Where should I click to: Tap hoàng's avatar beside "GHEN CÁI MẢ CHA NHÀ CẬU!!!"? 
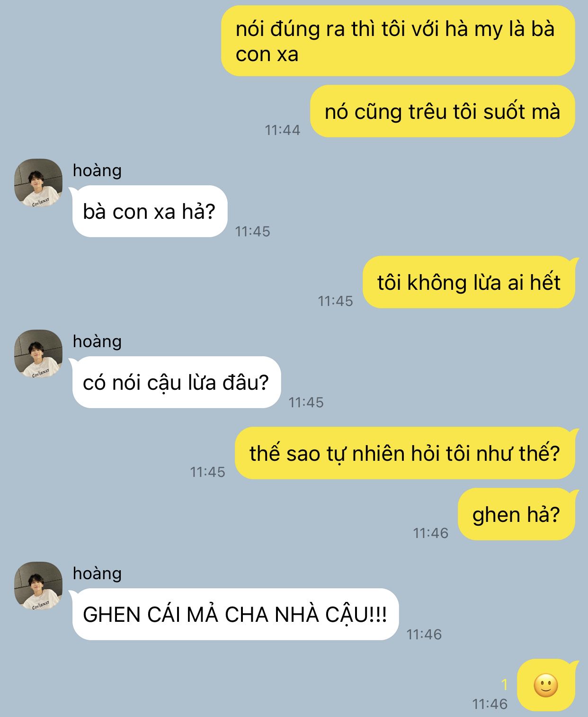point(38,586)
